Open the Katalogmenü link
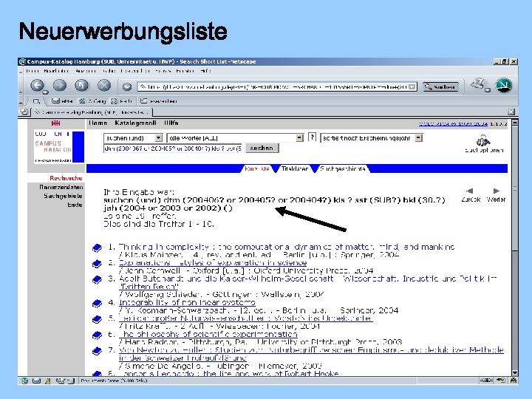The width and height of the screenshot is (532, 399). (x=136, y=123)
